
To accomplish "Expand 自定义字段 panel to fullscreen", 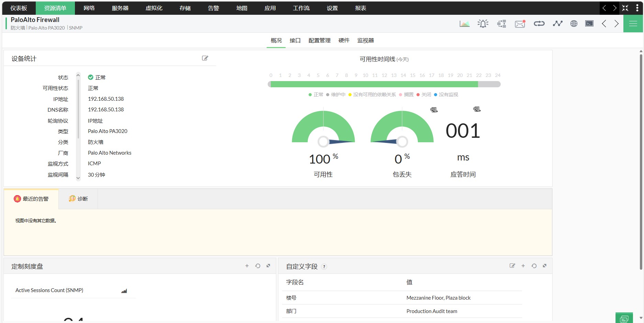I will pos(544,266).
